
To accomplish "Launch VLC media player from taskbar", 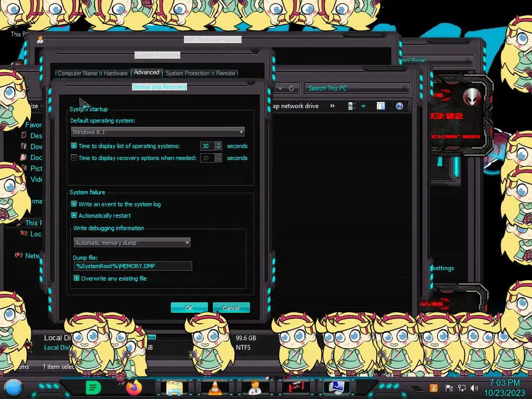I will point(215,388).
